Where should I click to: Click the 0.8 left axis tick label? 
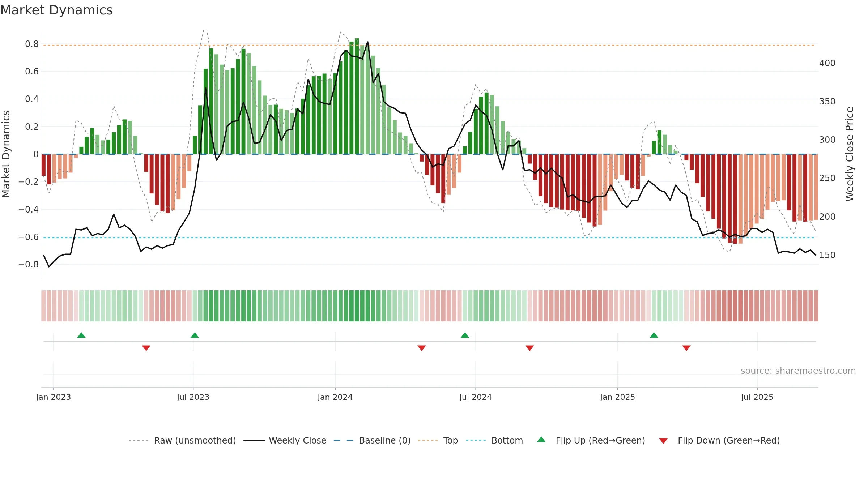pyautogui.click(x=32, y=44)
